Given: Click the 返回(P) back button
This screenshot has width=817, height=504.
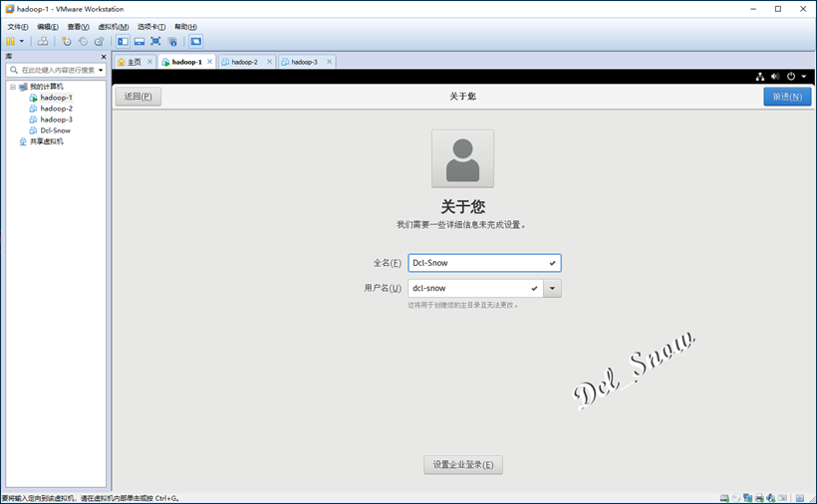Looking at the screenshot, I should coord(138,97).
